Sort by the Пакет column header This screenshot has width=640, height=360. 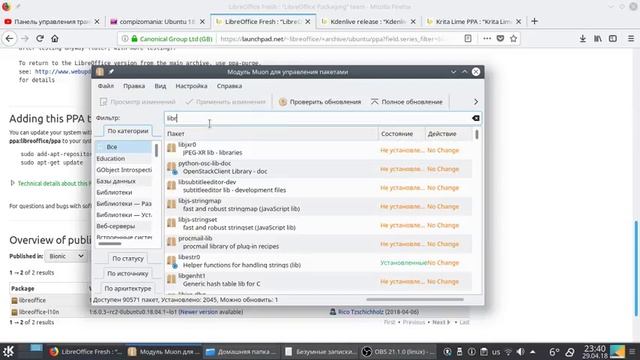[271, 133]
